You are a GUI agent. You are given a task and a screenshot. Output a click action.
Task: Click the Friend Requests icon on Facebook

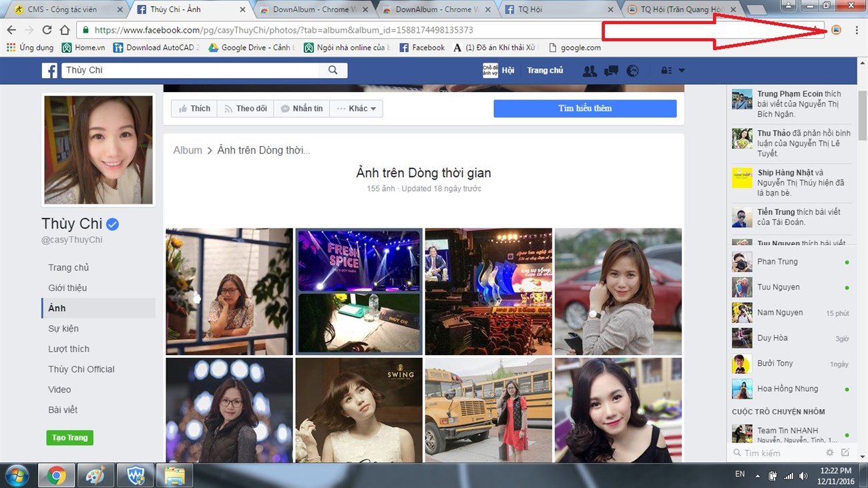[590, 70]
